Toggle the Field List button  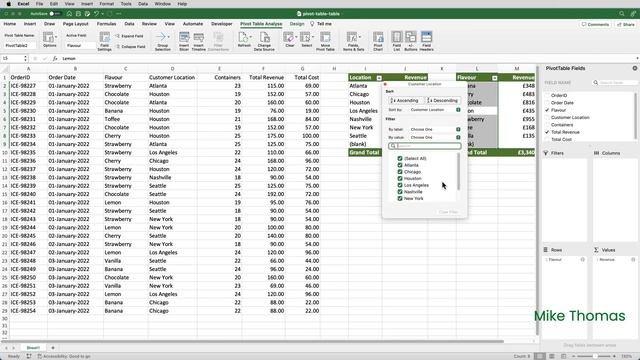pyautogui.click(x=397, y=41)
